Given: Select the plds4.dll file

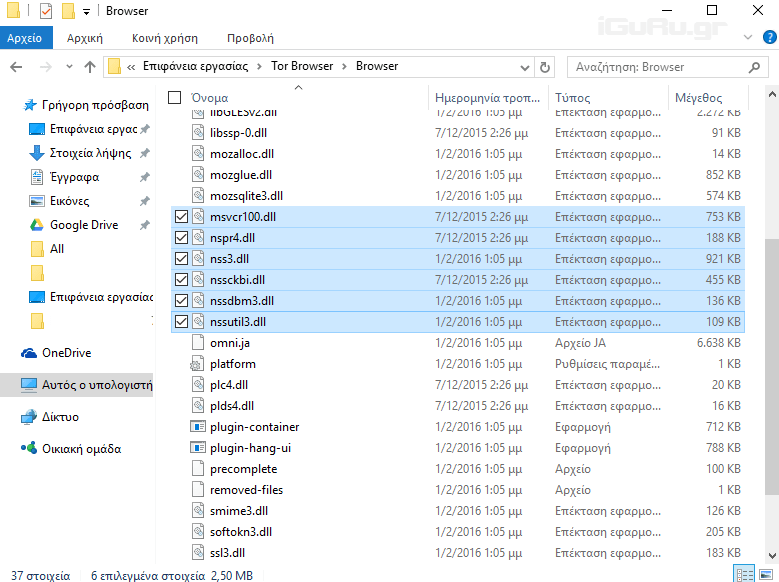Looking at the screenshot, I should (457, 406).
